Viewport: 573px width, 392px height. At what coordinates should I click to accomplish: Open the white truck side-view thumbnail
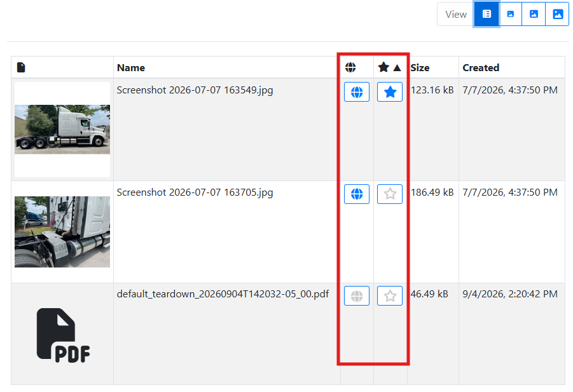(62, 130)
